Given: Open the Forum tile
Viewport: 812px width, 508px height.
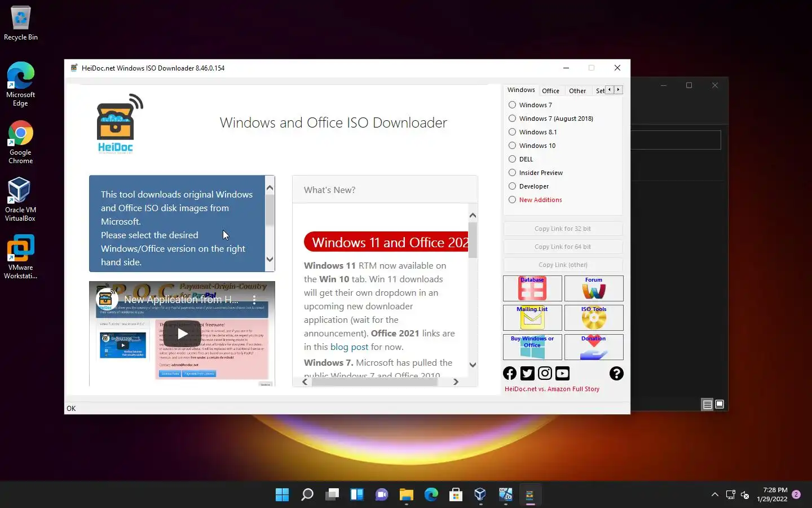Looking at the screenshot, I should [594, 288].
